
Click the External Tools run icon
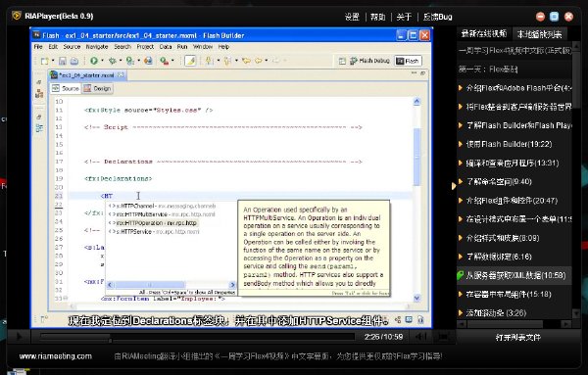pyautogui.click(x=165, y=61)
